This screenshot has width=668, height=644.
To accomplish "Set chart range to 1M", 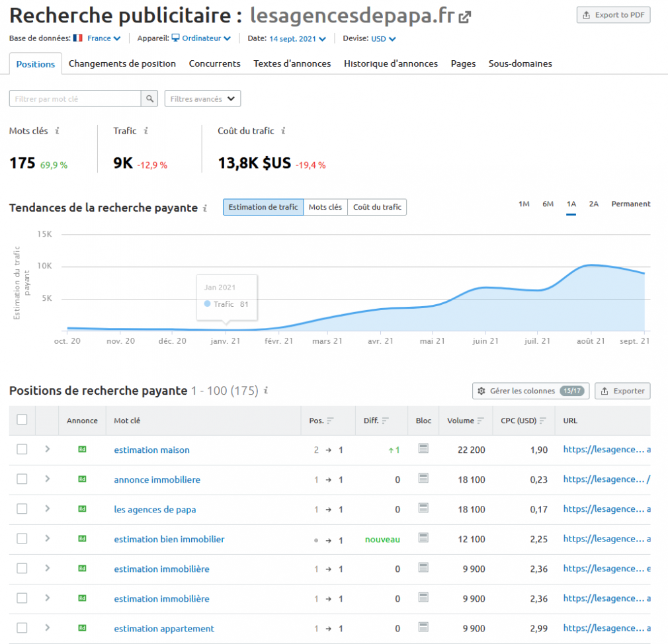I will point(524,204).
